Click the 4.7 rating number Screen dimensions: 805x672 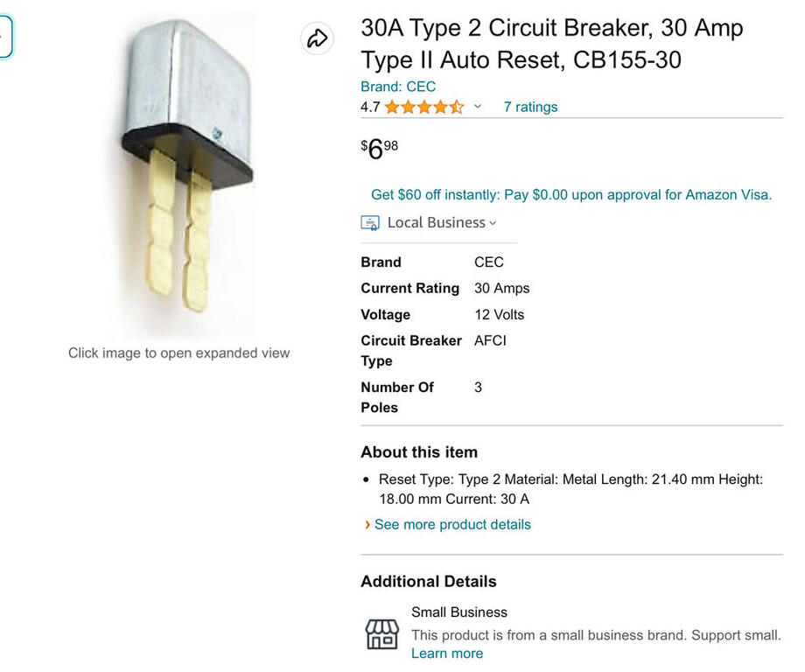370,108
